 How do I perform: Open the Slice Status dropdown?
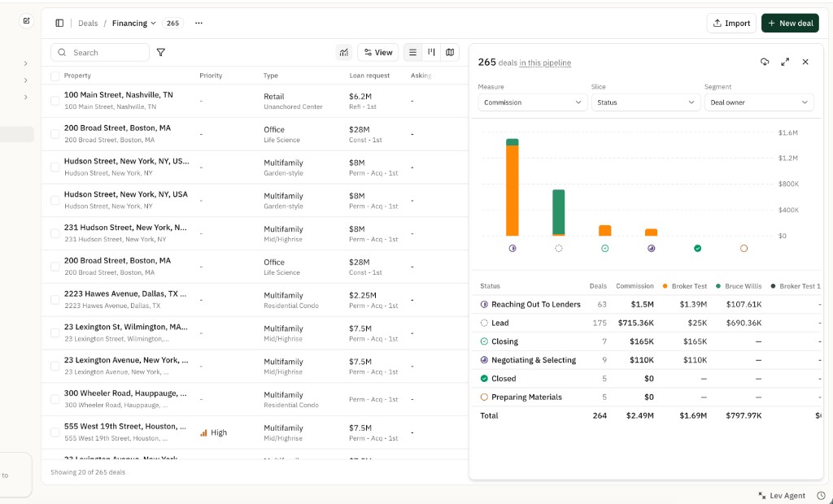click(x=645, y=102)
